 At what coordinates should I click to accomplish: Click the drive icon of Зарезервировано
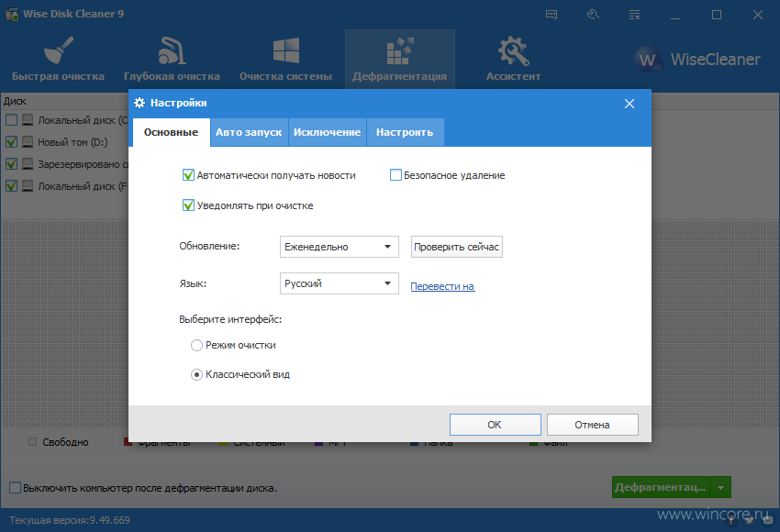coord(28,163)
